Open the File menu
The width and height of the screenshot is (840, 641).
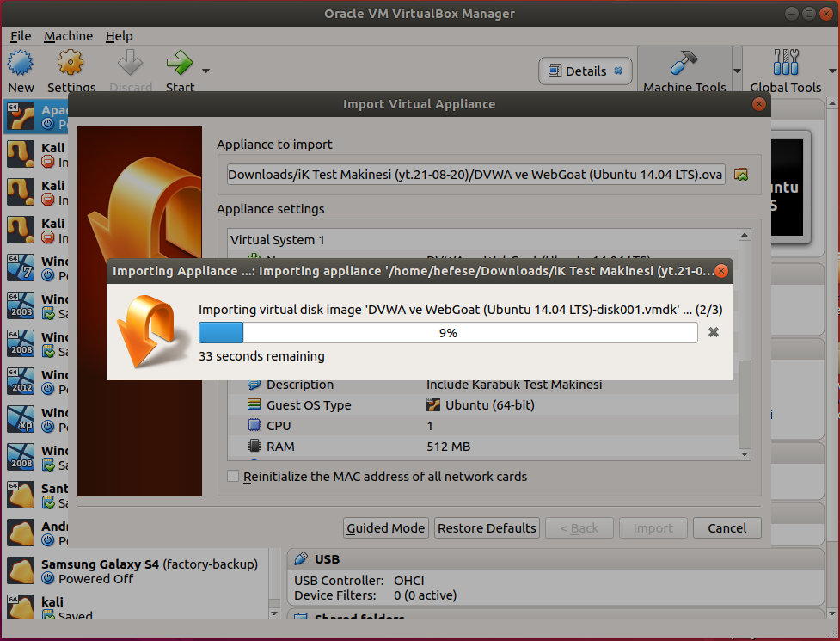pyautogui.click(x=21, y=36)
